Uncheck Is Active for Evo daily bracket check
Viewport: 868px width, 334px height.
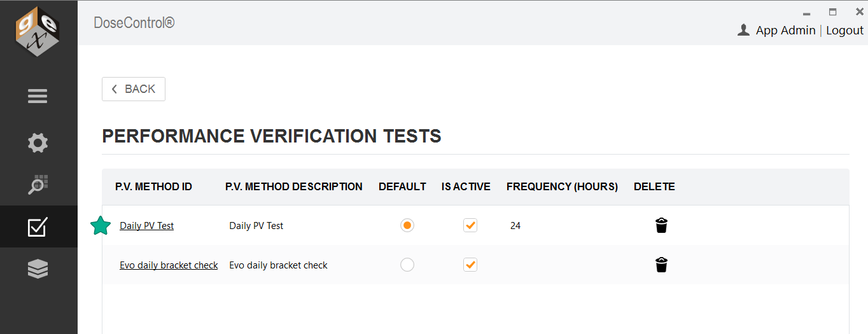(x=470, y=265)
